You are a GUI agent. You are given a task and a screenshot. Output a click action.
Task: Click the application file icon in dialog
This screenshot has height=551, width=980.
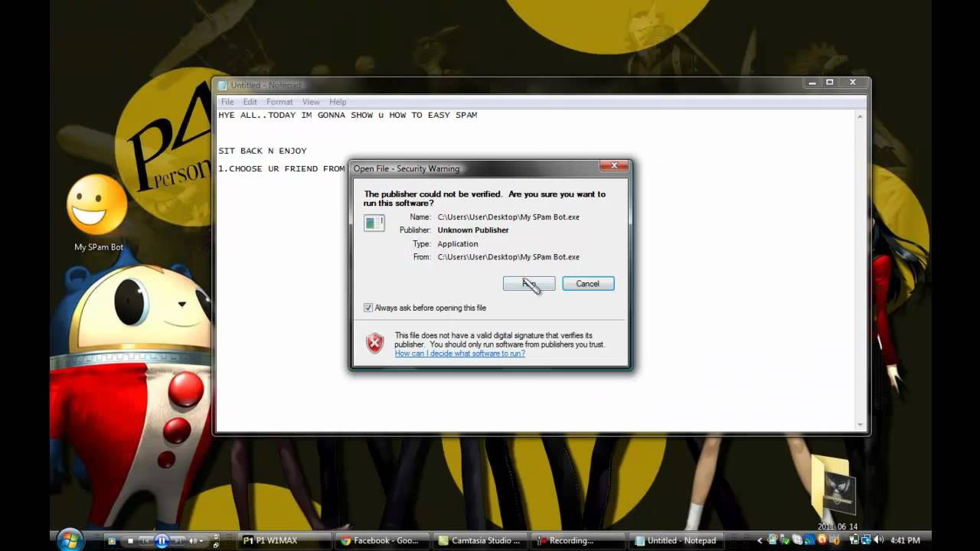click(x=374, y=223)
